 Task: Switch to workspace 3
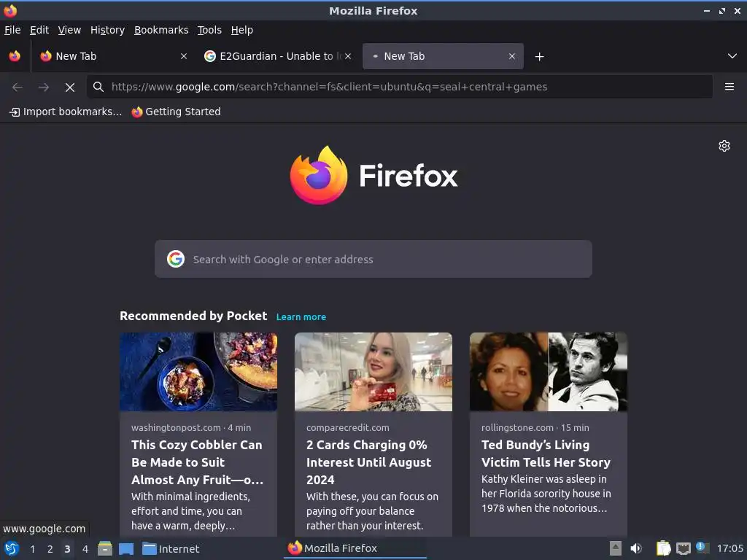[x=67, y=549]
